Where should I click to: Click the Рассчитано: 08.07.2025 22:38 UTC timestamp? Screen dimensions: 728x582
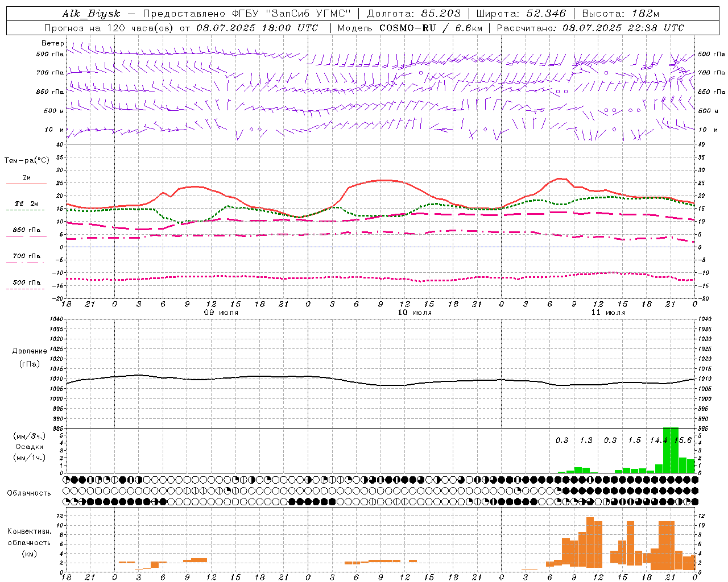[x=590, y=28]
